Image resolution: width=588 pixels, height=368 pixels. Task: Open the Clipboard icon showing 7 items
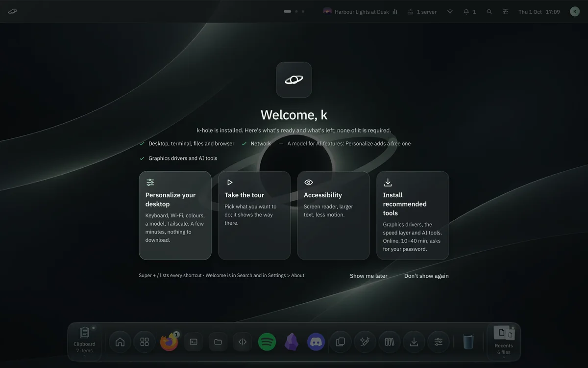click(x=84, y=333)
